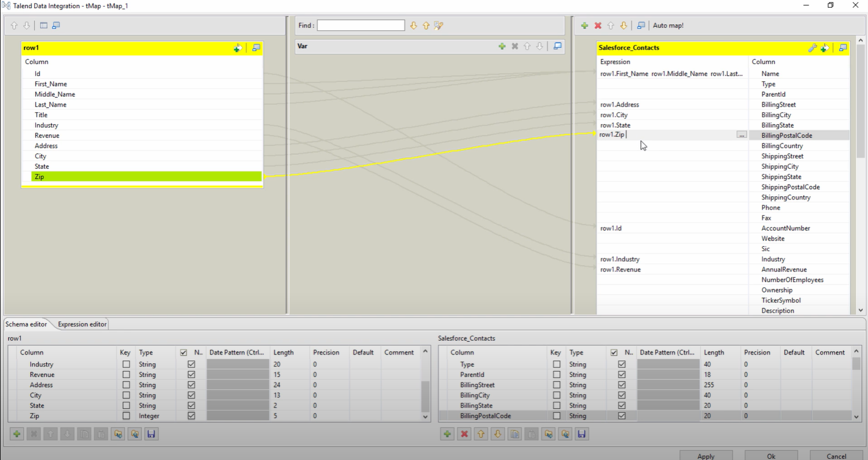Screen dimensions: 868x460
Task: Toggle Key checkbox for Industry row
Action: (126, 364)
